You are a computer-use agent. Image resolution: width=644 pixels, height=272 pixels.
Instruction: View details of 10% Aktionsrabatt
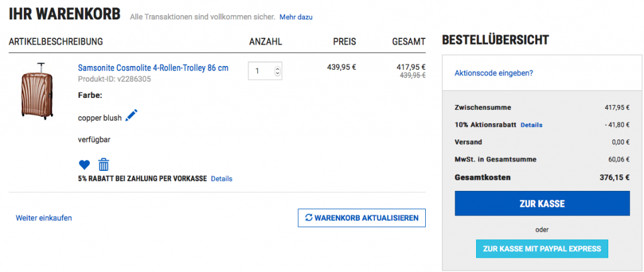click(531, 125)
